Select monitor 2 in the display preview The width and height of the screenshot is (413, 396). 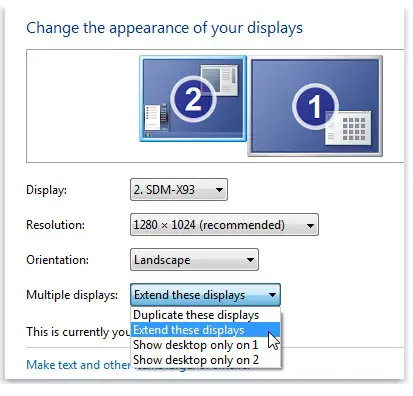(193, 98)
